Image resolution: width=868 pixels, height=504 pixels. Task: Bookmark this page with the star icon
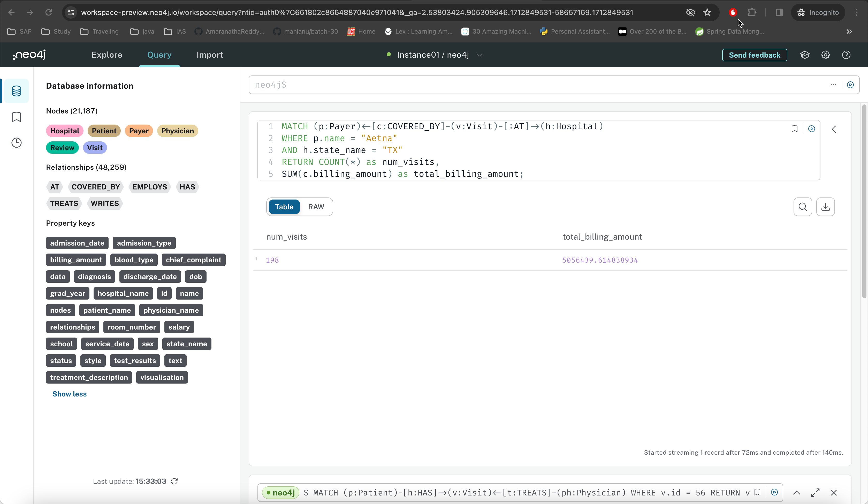point(707,12)
